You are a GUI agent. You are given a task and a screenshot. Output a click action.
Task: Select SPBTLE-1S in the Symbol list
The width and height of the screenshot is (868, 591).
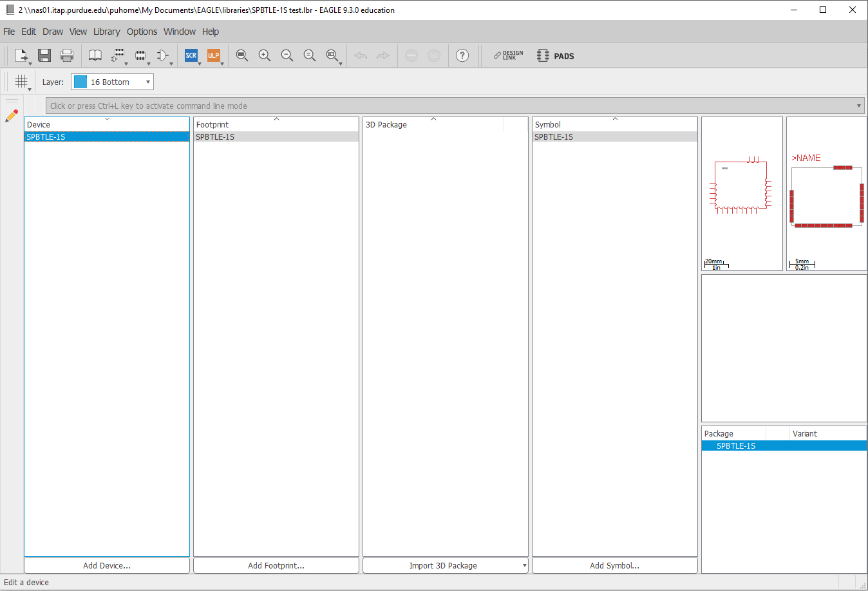pos(615,136)
